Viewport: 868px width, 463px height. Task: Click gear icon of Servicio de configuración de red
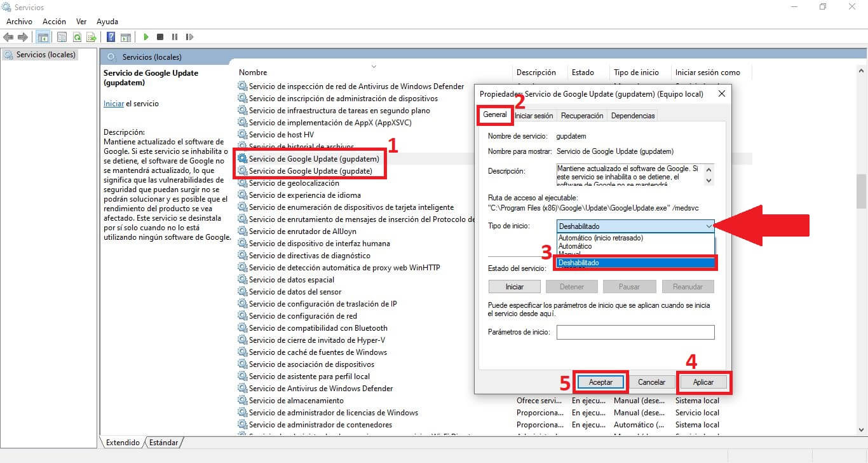(242, 316)
